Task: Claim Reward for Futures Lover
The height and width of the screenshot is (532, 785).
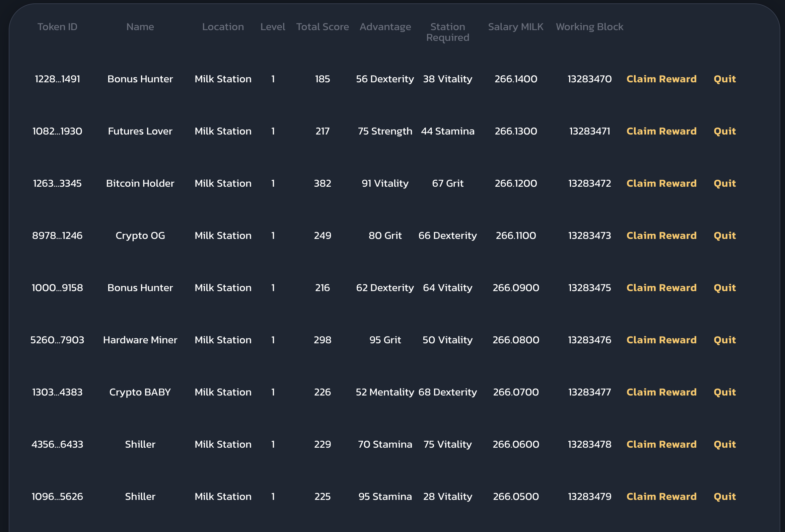Action: (x=661, y=131)
